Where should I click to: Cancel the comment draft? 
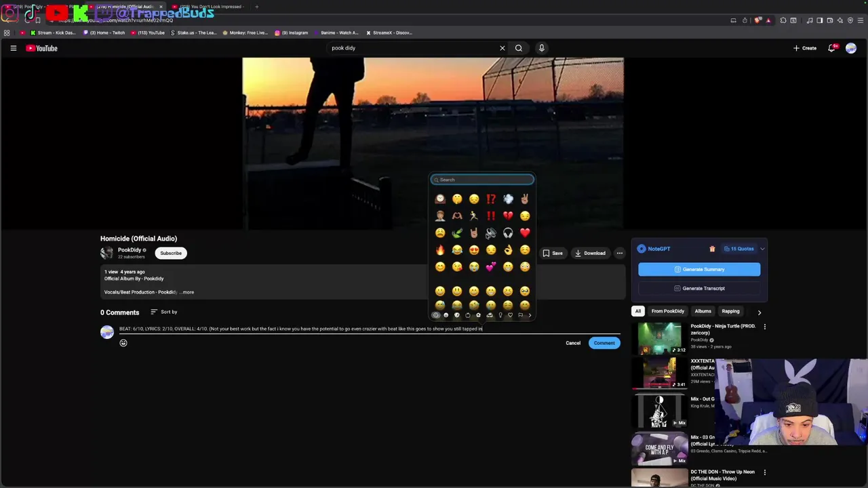573,343
